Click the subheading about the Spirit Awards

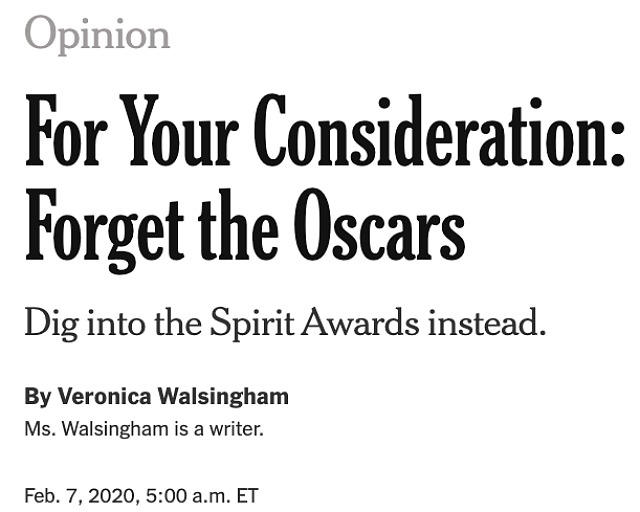[x=285, y=323]
